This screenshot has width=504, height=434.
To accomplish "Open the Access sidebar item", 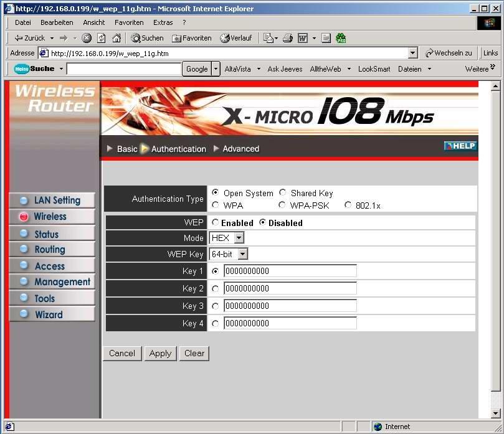I will (x=52, y=266).
